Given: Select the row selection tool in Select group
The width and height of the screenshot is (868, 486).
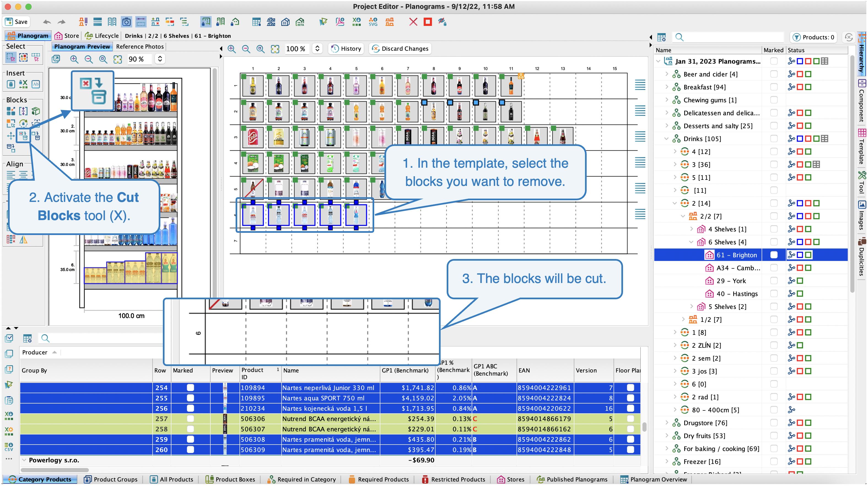Looking at the screenshot, I should [x=36, y=58].
